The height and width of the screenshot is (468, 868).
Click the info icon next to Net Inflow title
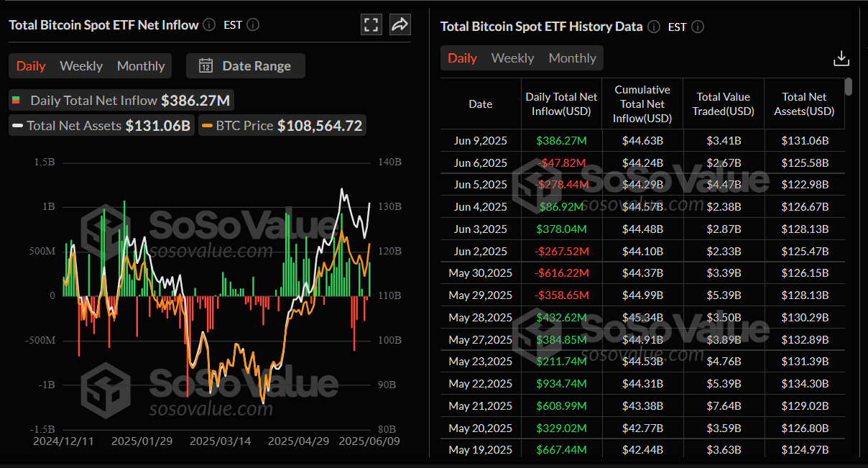click(x=208, y=24)
